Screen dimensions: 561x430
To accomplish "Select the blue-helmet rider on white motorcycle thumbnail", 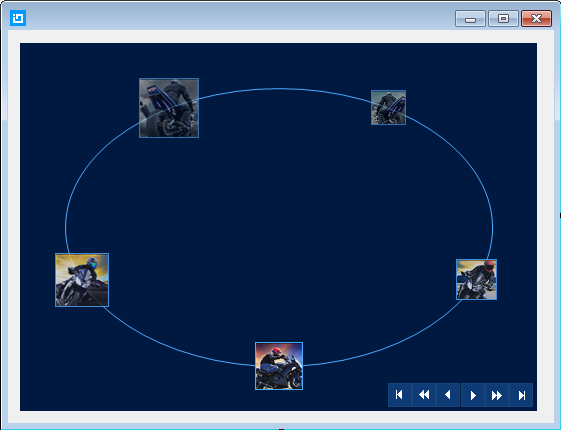I will [x=82, y=280].
